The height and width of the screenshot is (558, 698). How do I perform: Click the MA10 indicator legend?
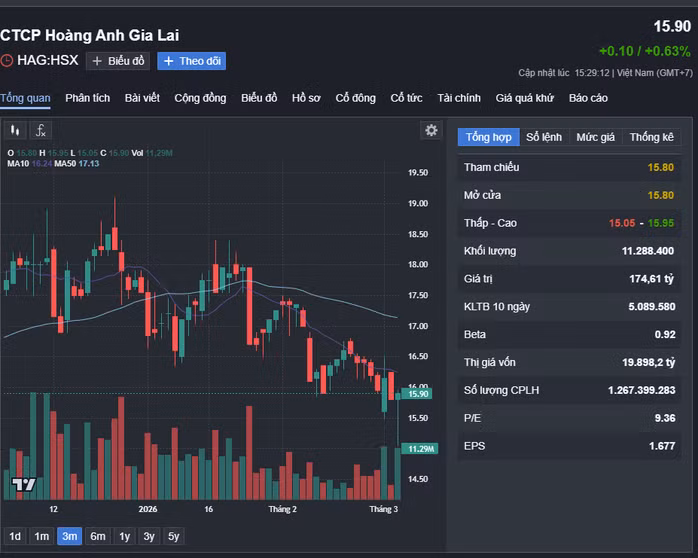point(30,164)
